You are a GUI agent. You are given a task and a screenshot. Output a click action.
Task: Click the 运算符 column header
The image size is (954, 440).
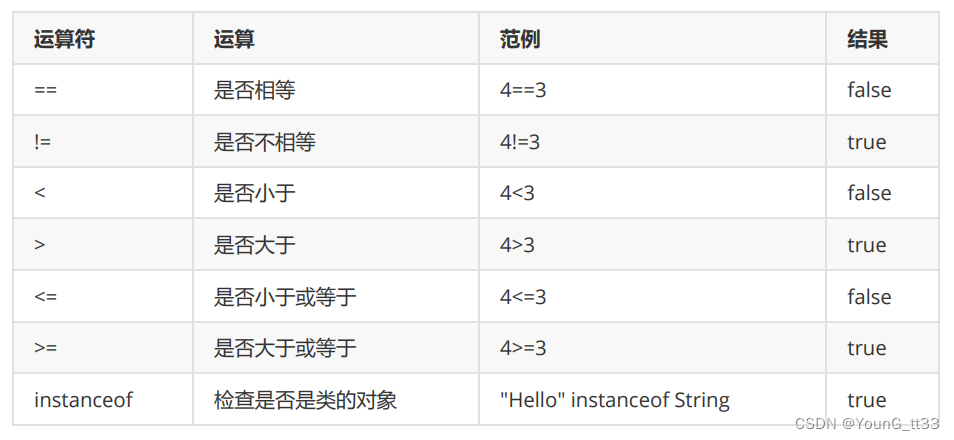(x=103, y=39)
